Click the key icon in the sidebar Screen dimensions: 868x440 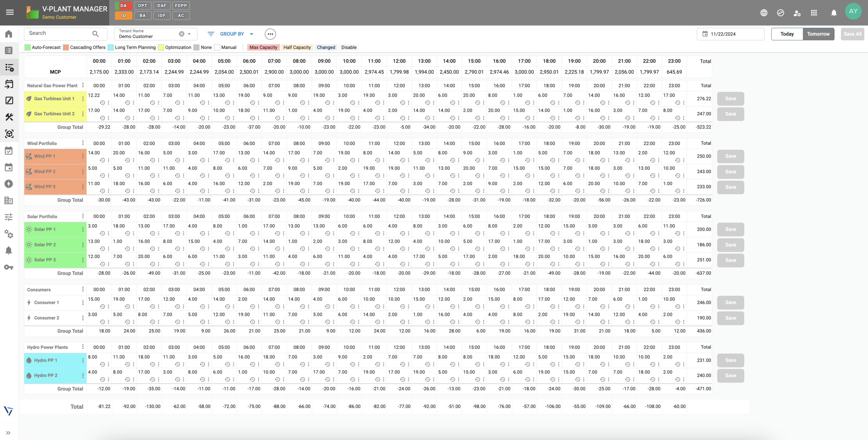tap(9, 267)
